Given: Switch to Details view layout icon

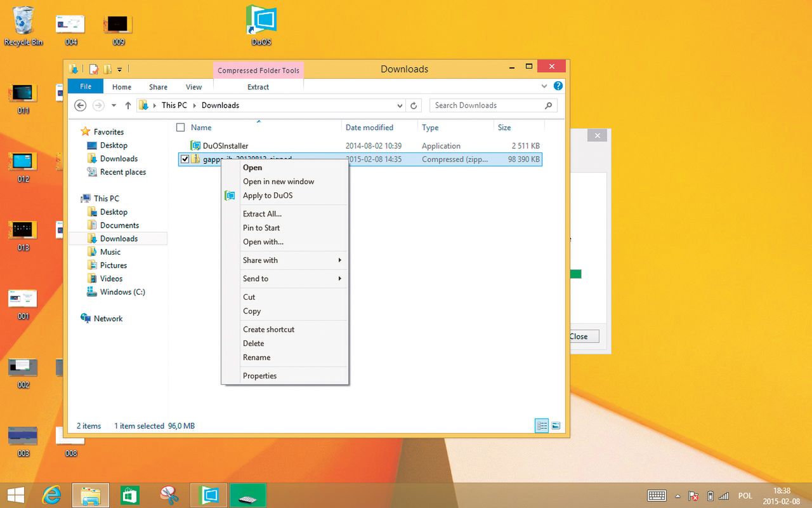Looking at the screenshot, I should [x=542, y=426].
